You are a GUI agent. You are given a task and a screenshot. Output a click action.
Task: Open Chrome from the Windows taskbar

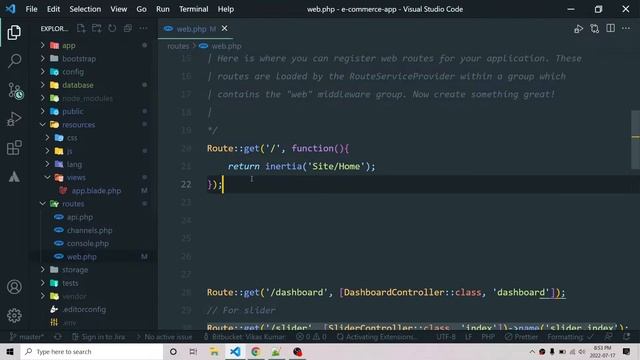coord(256,351)
